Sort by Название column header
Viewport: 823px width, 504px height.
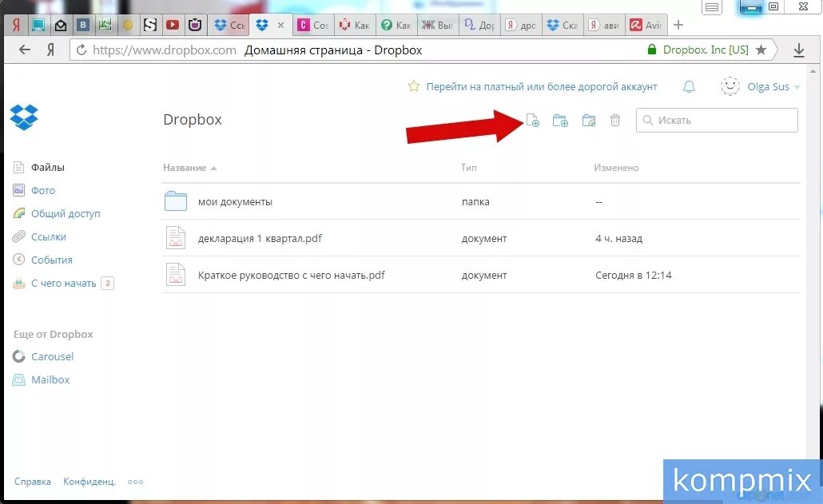point(189,167)
